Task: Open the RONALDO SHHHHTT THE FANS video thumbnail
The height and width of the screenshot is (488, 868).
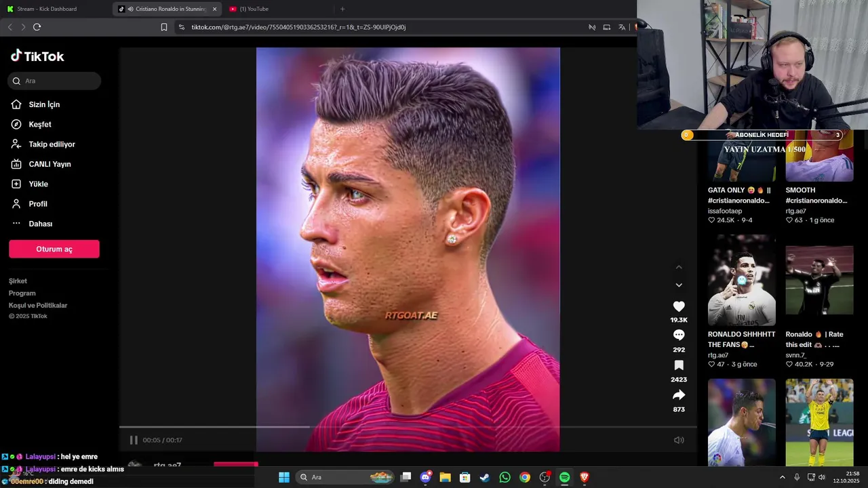Action: (x=742, y=280)
